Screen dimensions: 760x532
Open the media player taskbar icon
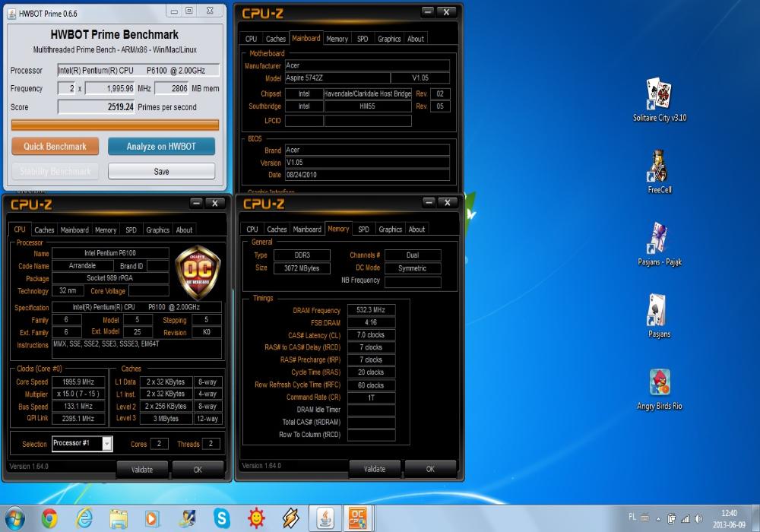coord(152,518)
